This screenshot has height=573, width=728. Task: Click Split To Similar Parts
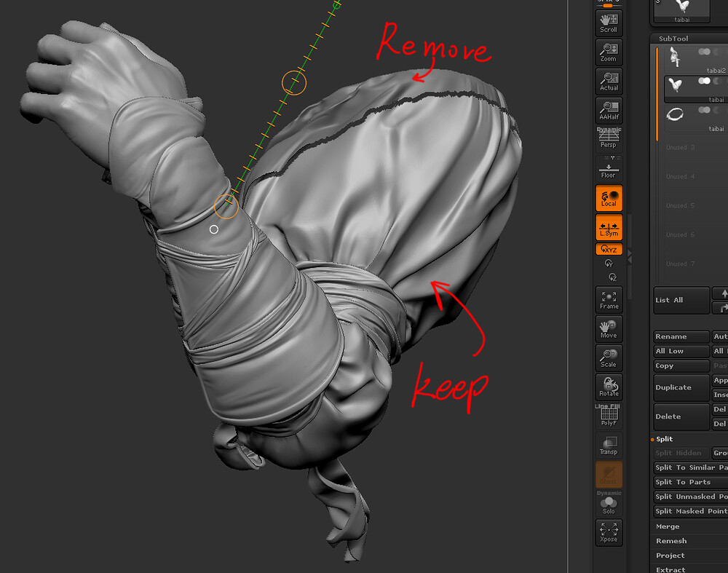[691, 467]
